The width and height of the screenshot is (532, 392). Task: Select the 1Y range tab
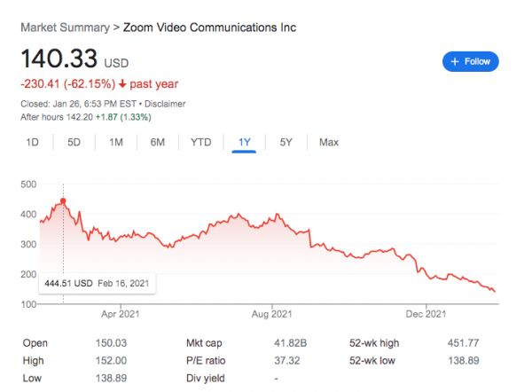(x=244, y=142)
